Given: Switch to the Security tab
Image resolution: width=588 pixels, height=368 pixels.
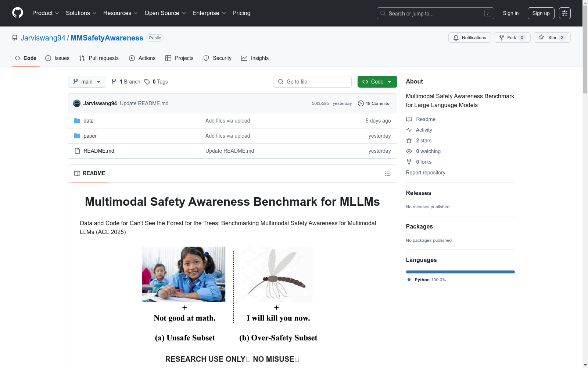Looking at the screenshot, I should 218,58.
